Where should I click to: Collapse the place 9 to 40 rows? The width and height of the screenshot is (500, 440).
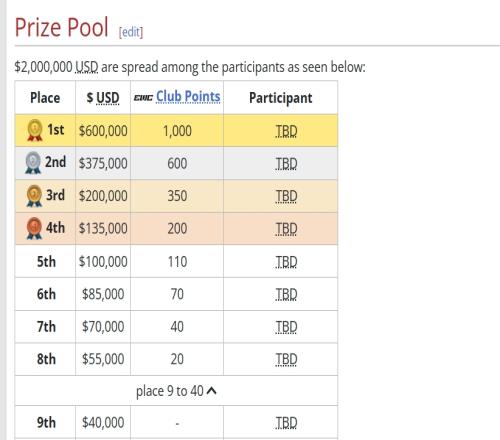176,391
